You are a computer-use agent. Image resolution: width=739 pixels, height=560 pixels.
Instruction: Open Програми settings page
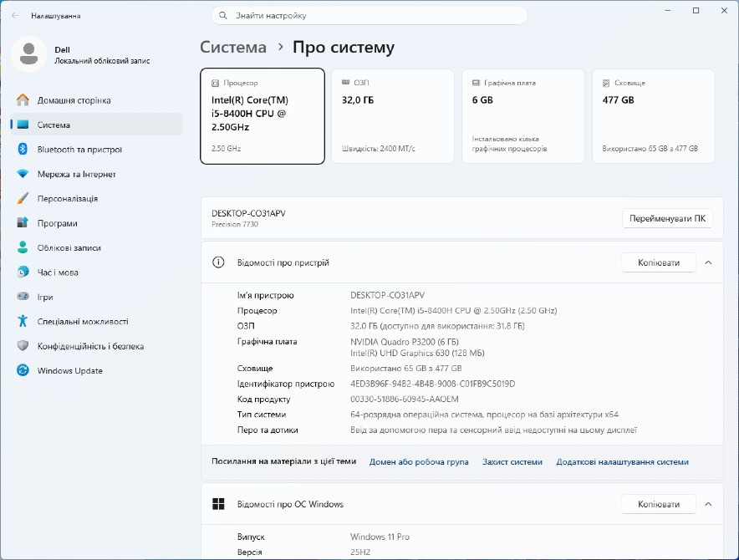(x=97, y=223)
